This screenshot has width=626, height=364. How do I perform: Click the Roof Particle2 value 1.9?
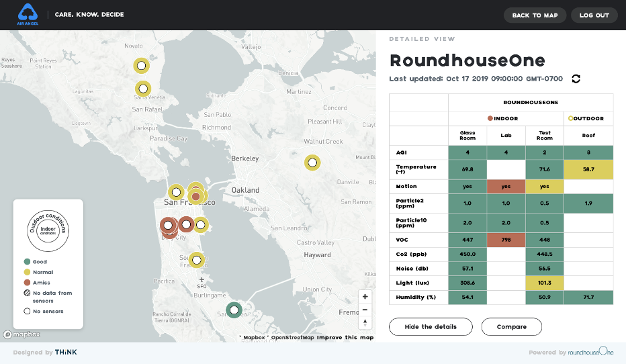(x=588, y=203)
